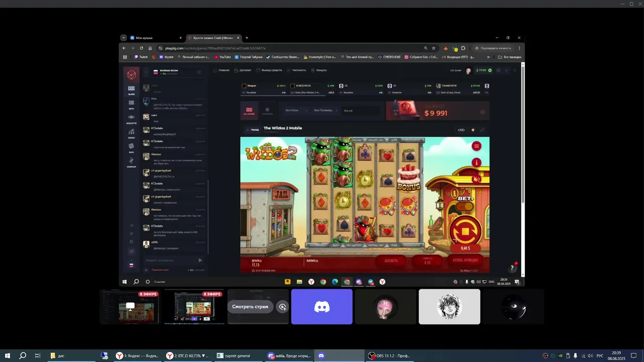644x362 pixels.
Task: Add a new browser tab
Action: tap(247, 38)
